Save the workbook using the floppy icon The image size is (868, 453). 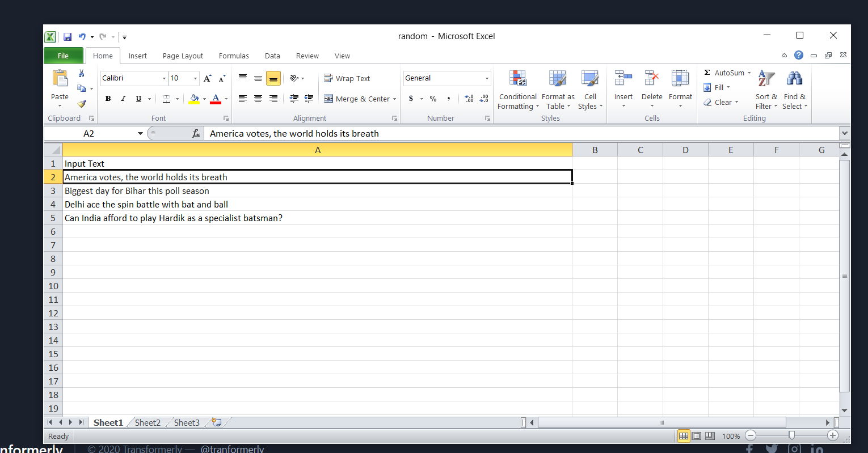click(x=68, y=37)
